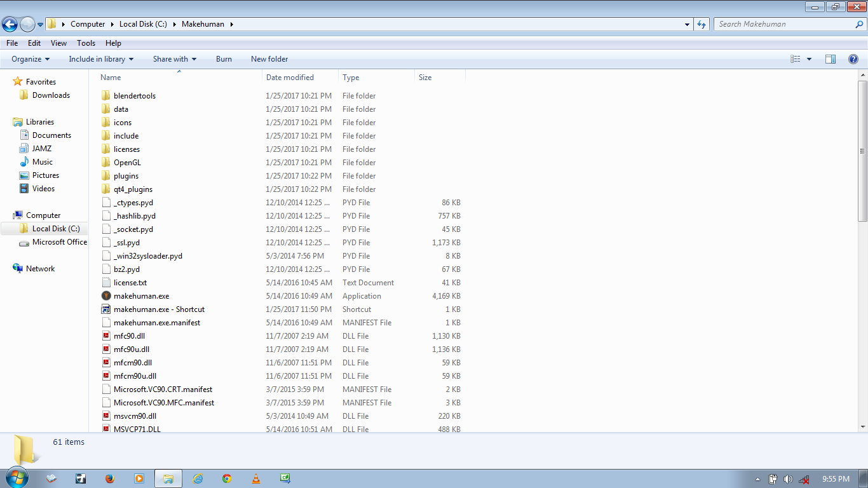Select Microsoft.VC90.CRT.manifest file name
The width and height of the screenshot is (868, 488).
(x=163, y=390)
